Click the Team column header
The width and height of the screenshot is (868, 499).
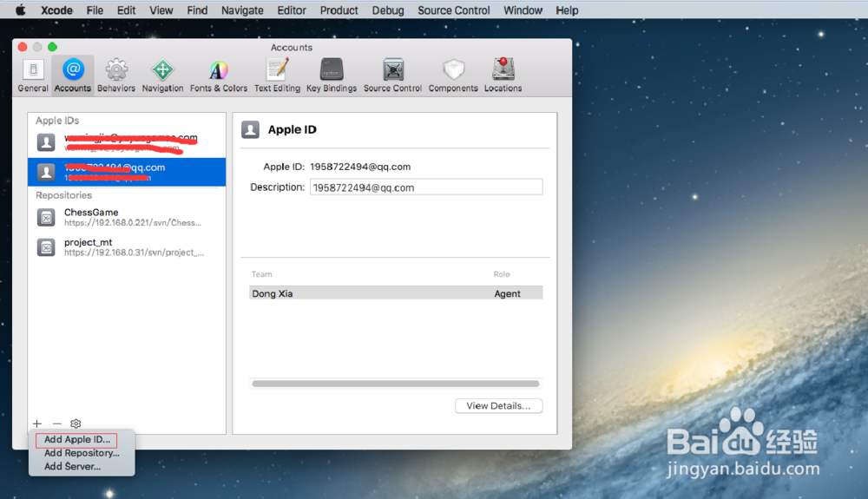tap(262, 274)
